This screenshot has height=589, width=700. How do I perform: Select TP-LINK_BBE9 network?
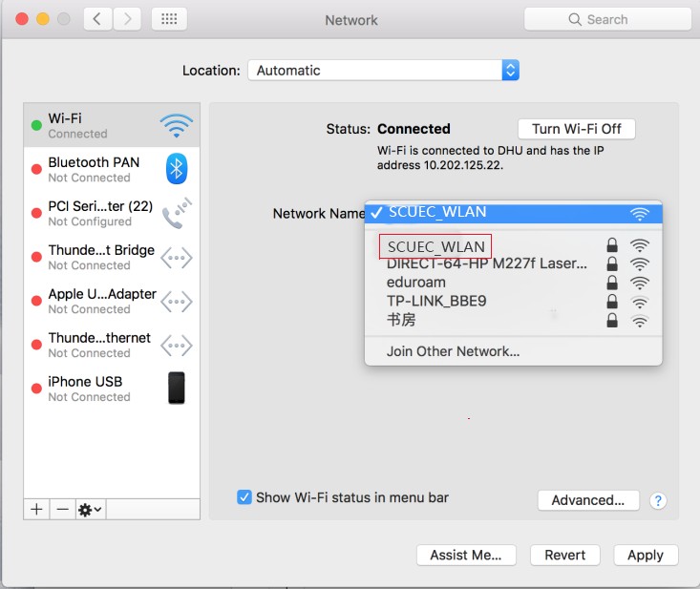[x=436, y=301]
